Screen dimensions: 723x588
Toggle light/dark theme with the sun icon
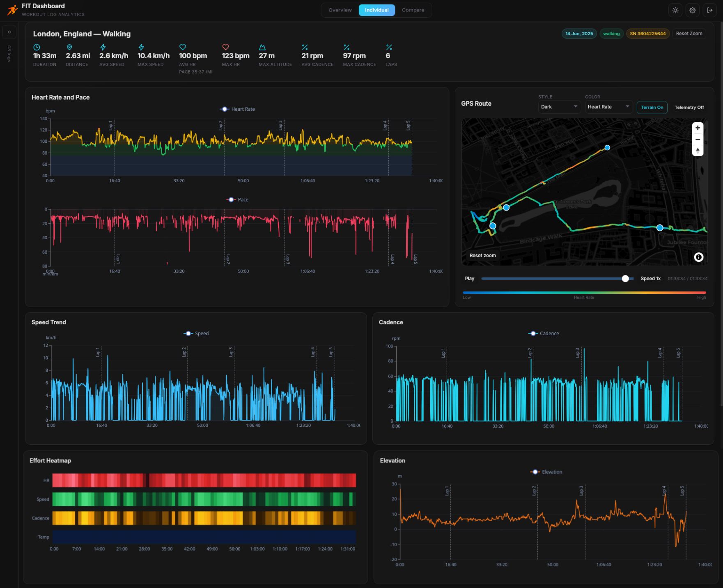tap(675, 10)
